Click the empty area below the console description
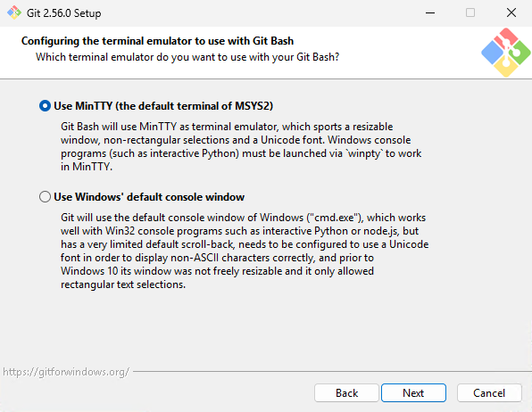The height and width of the screenshot is (412, 532). pos(266,327)
